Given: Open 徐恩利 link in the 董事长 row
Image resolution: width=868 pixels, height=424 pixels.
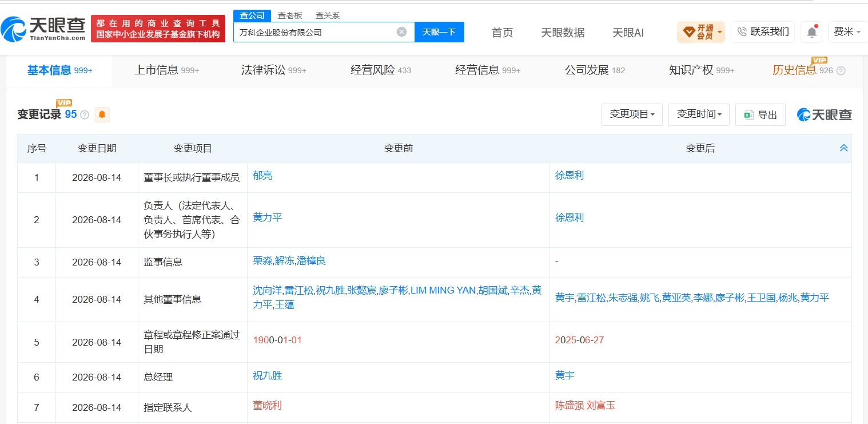Looking at the screenshot, I should point(570,176).
